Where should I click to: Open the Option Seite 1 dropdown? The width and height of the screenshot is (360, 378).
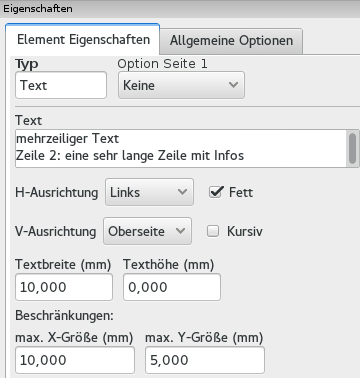[x=181, y=85]
